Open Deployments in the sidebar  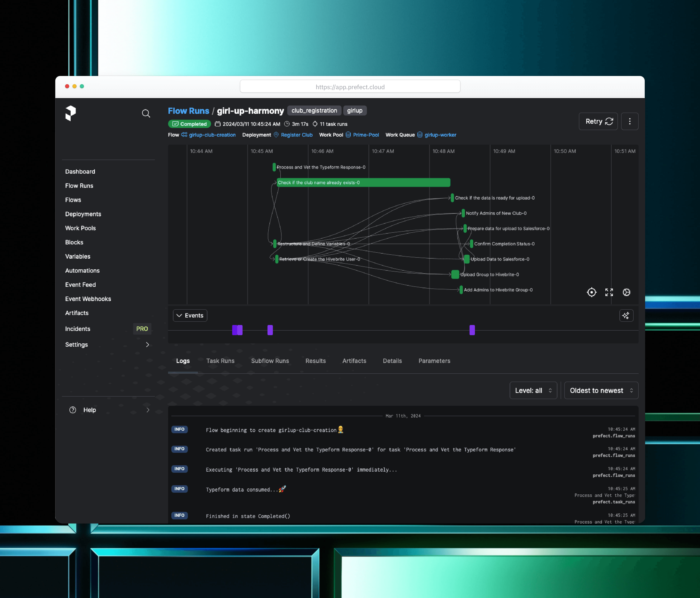pos(83,214)
